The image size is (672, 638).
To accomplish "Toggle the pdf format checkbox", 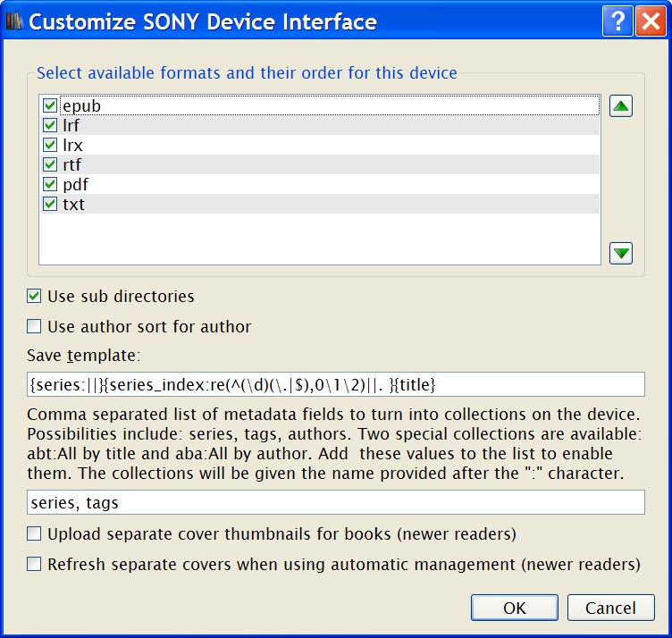I will (50, 184).
